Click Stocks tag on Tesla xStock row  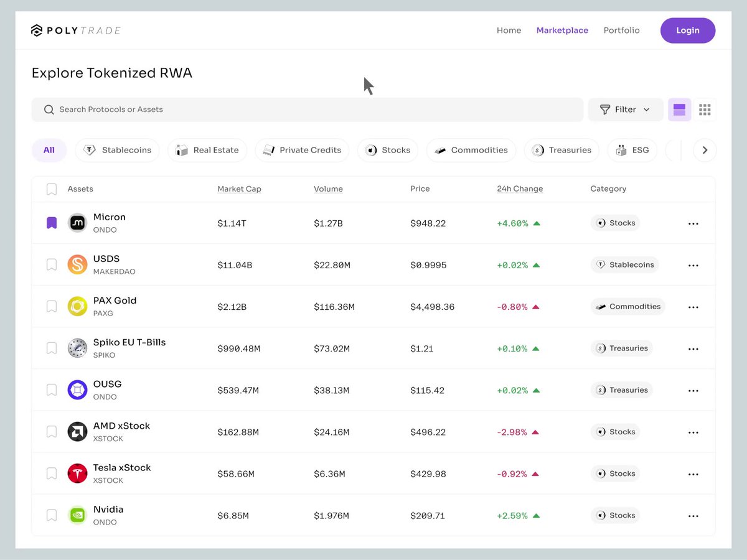[x=615, y=473]
